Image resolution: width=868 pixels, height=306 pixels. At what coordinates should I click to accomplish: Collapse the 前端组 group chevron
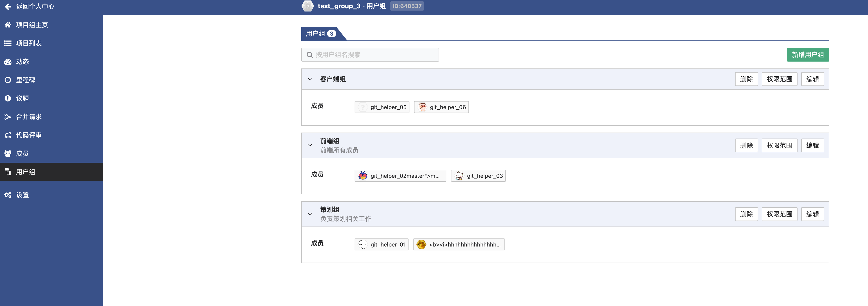tap(310, 145)
